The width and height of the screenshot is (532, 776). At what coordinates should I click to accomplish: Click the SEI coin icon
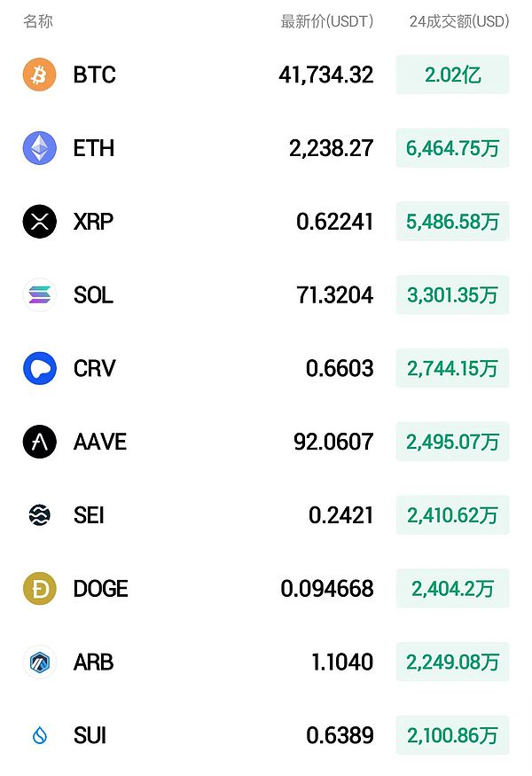(39, 515)
